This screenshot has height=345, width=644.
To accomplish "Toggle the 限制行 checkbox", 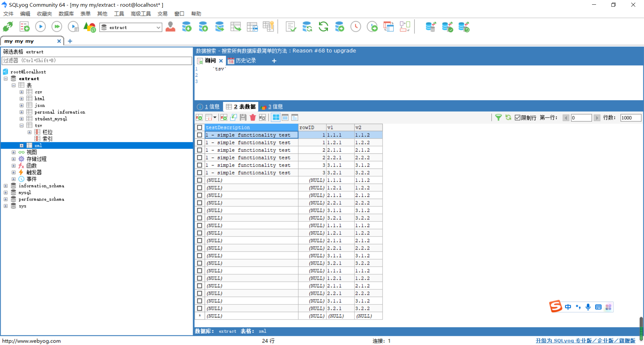I will (518, 118).
